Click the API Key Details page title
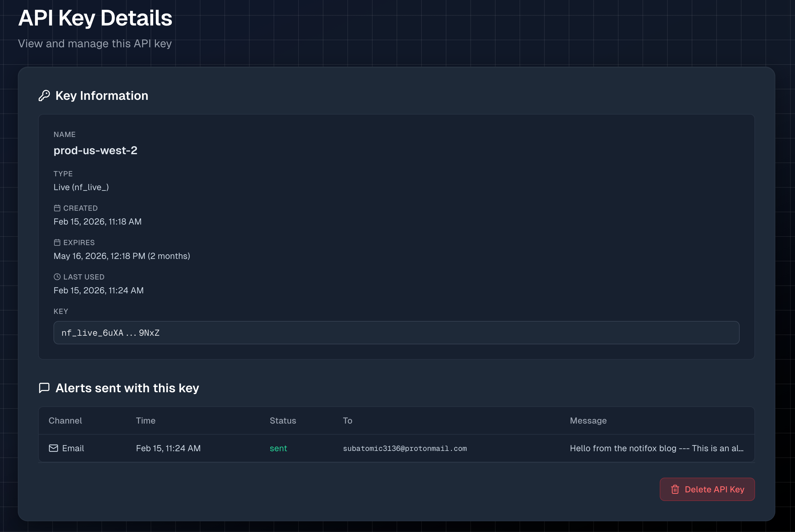Image resolution: width=795 pixels, height=532 pixels. tap(95, 18)
